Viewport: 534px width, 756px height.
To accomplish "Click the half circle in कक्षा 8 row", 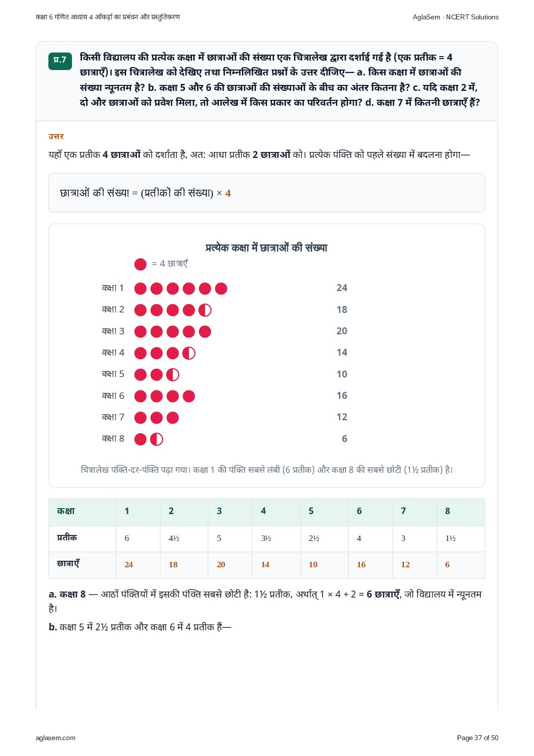I will (156, 440).
